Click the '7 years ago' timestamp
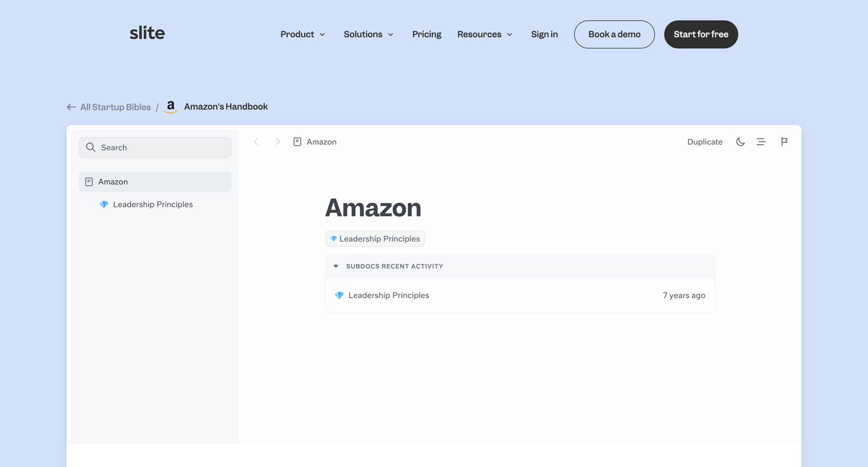This screenshot has height=467, width=868. pyautogui.click(x=684, y=295)
